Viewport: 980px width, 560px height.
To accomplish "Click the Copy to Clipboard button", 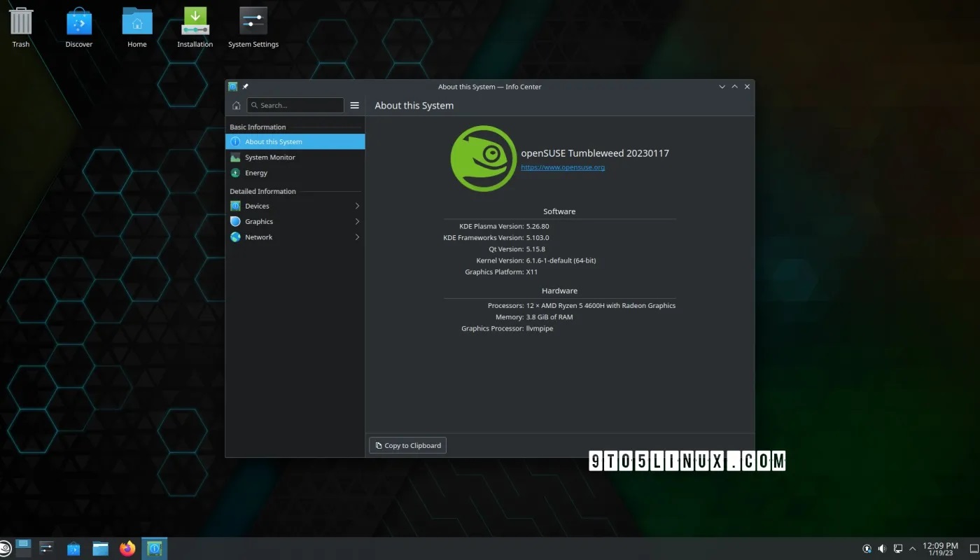I will tap(407, 445).
